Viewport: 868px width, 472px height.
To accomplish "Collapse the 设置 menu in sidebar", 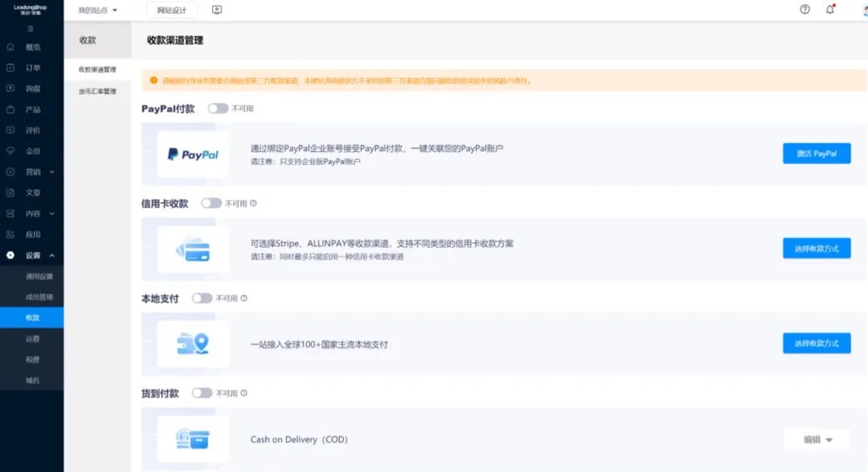I will click(32, 256).
